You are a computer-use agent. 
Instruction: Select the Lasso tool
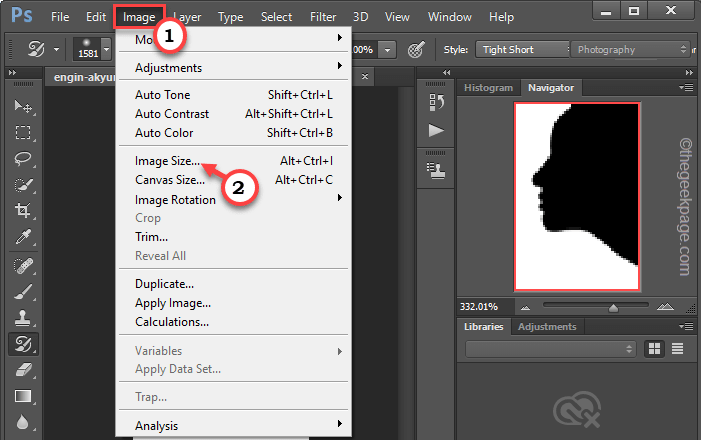pos(23,158)
